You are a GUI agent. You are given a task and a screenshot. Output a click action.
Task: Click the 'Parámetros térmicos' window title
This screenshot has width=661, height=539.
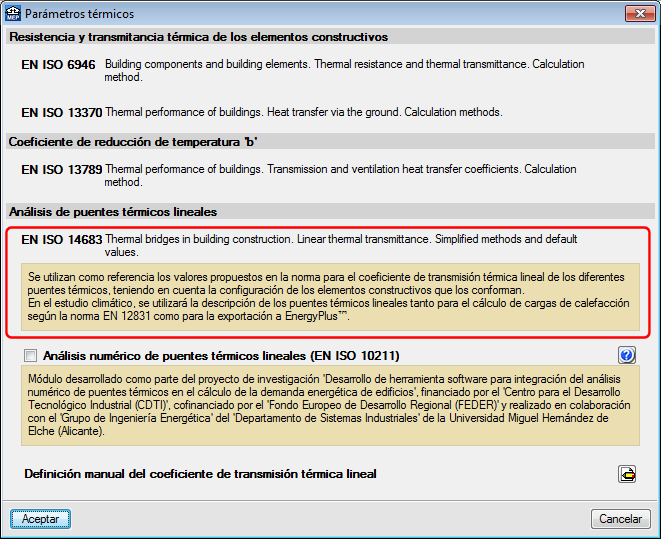(79, 14)
